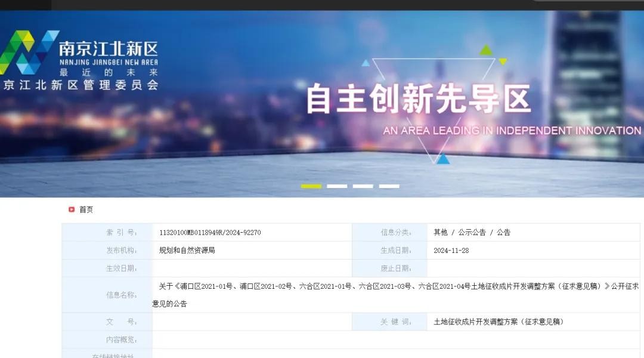Viewport: 644px width, 358px height.
Task: Click the announcement title in the 信息名称 row
Action: 394,287
